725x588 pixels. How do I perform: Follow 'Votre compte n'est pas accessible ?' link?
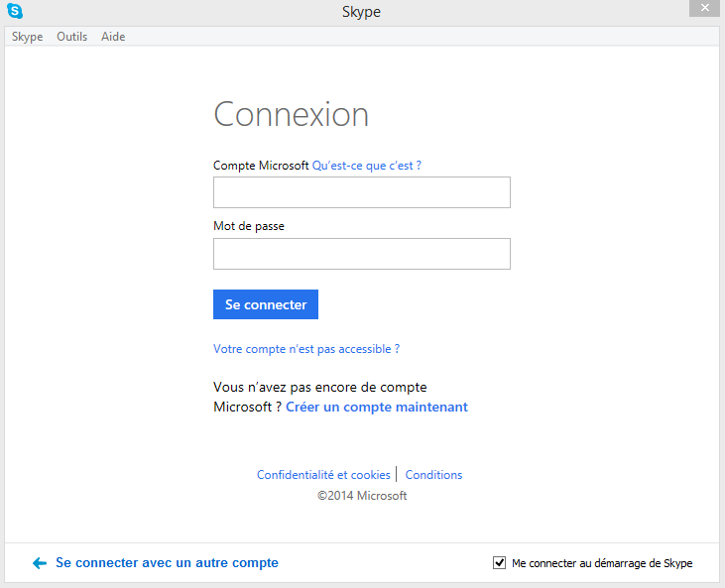point(306,349)
